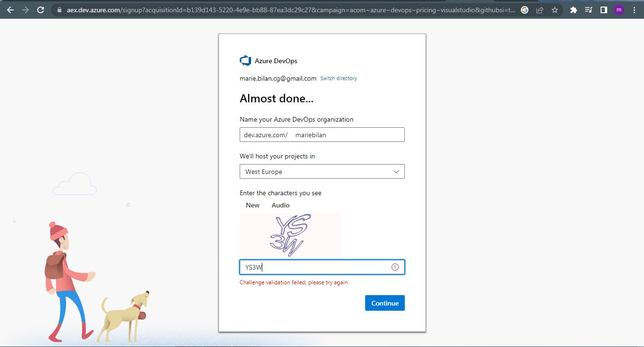Click the Azure DevOps logo
This screenshot has height=347, width=644.
point(245,60)
